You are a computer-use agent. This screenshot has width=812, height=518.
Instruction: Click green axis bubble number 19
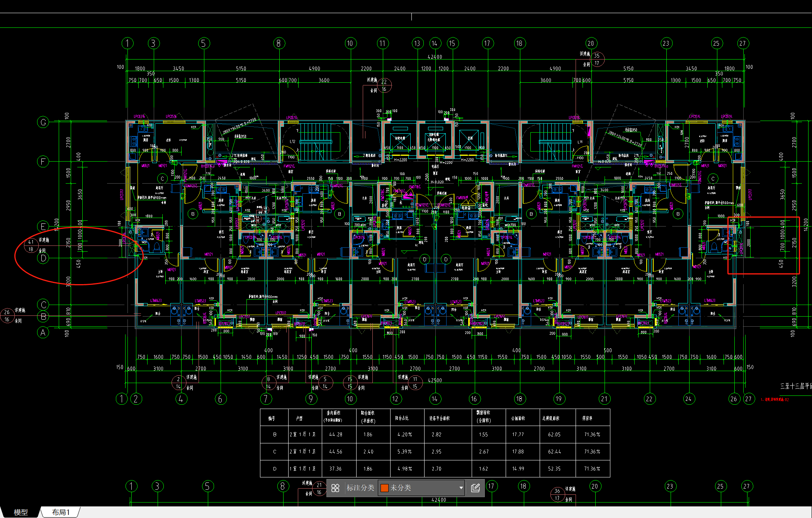point(559,399)
